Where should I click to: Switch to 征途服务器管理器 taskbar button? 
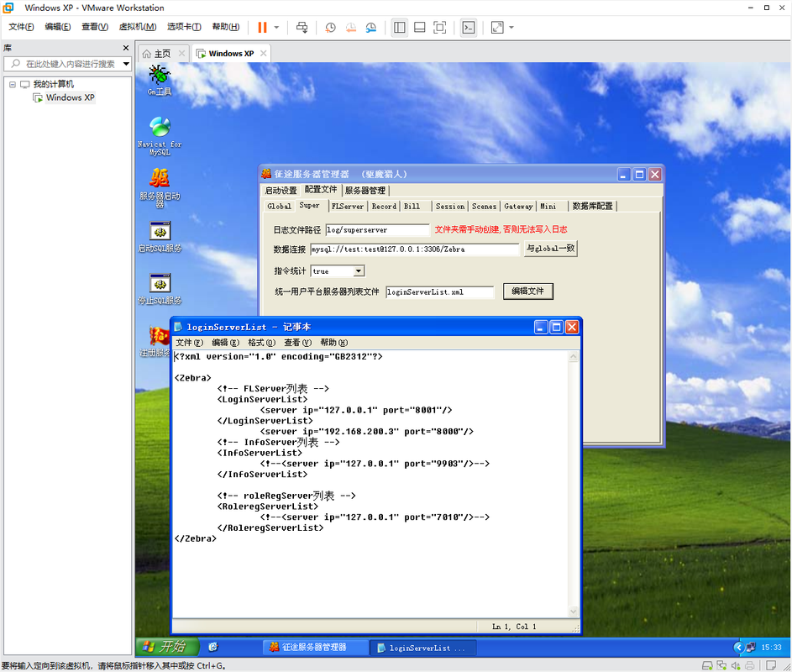coord(315,648)
